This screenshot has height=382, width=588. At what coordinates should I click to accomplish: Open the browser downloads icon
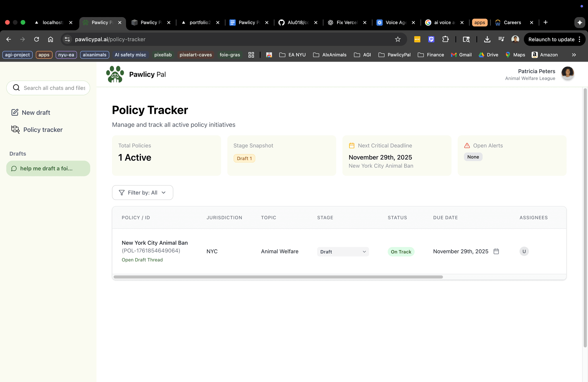[x=487, y=39]
